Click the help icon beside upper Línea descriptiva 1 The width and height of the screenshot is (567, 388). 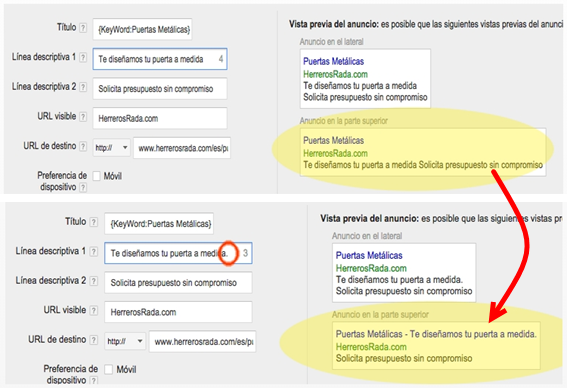[83, 57]
